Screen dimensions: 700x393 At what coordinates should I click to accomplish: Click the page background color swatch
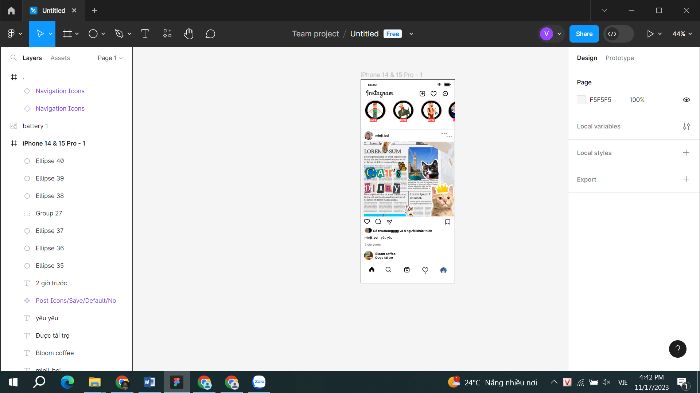point(581,100)
